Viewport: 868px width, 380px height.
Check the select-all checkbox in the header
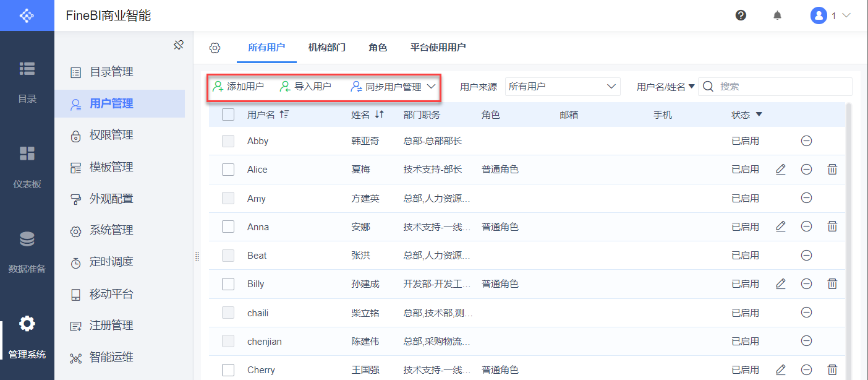pos(228,114)
